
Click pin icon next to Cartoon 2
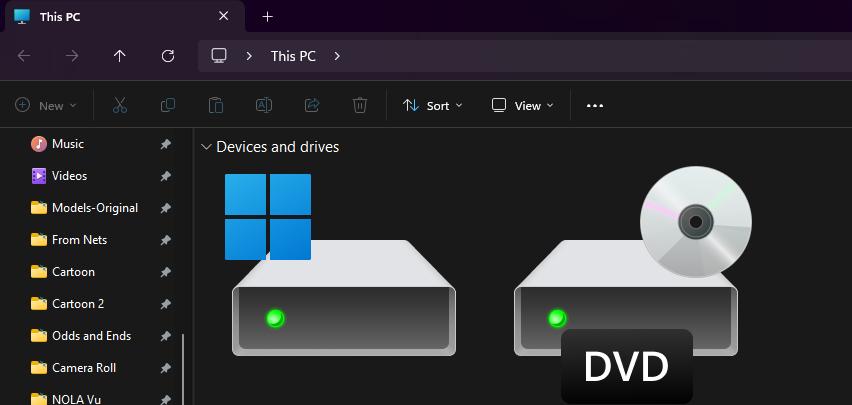pos(166,304)
